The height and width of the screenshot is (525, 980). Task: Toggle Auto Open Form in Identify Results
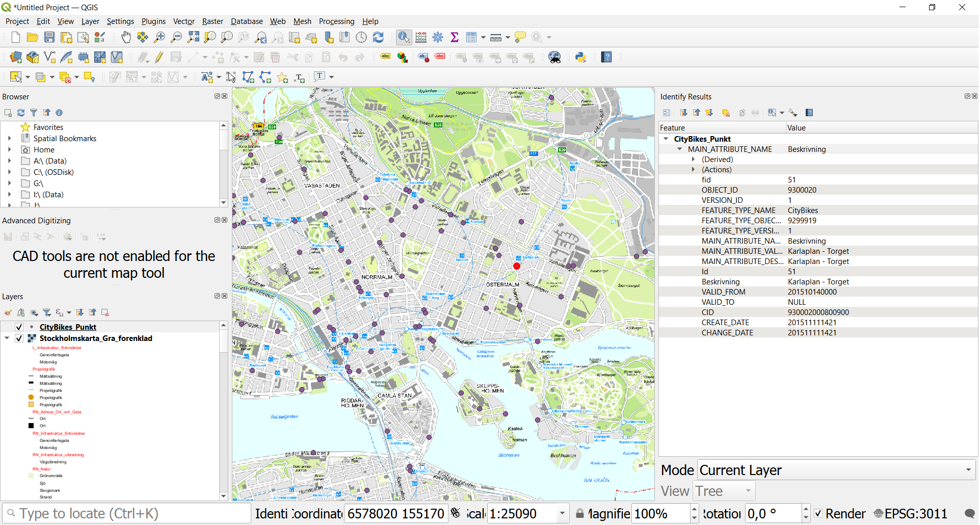[667, 113]
